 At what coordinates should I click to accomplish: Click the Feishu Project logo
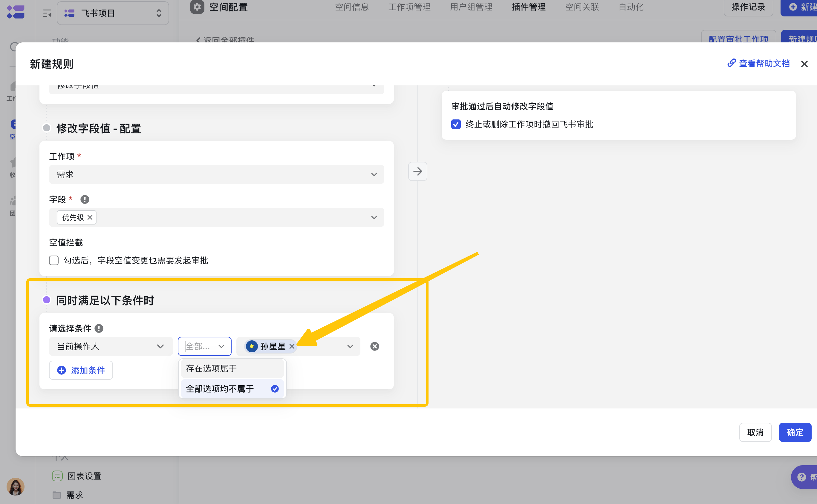pyautogui.click(x=15, y=12)
